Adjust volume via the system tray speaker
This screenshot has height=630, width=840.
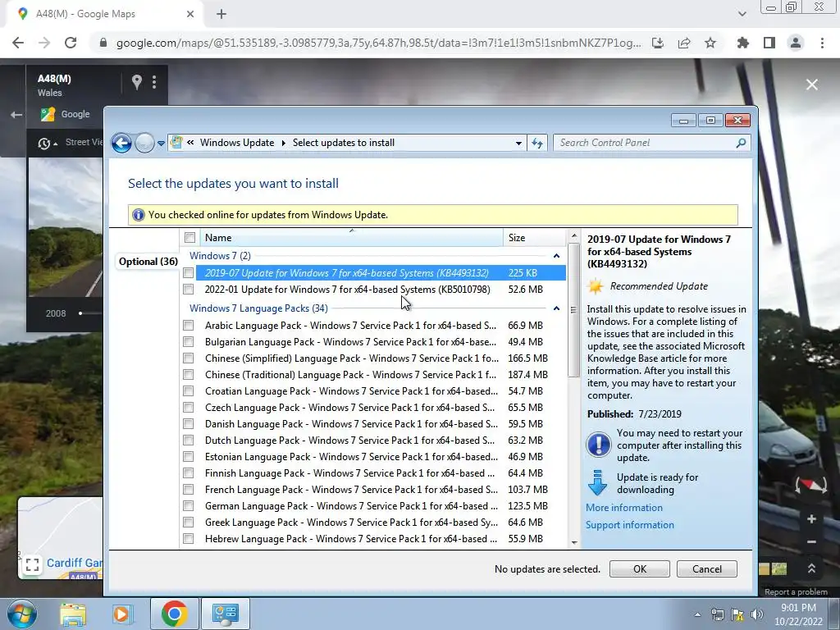(x=757, y=614)
